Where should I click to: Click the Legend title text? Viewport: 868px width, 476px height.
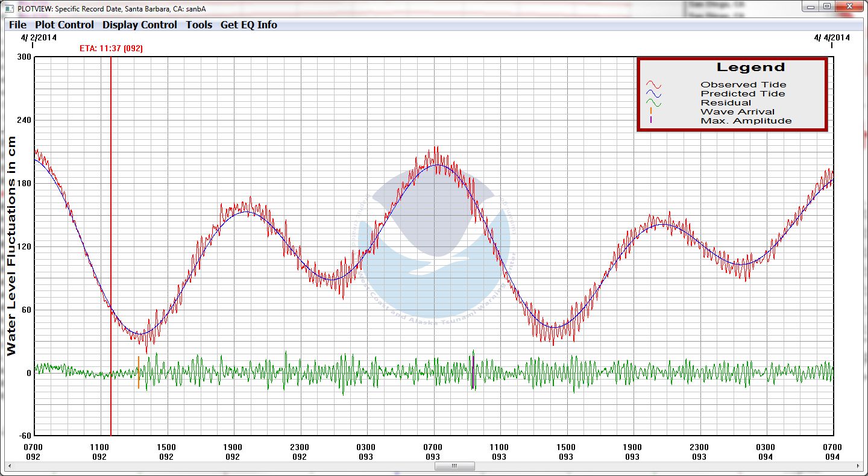pos(750,67)
